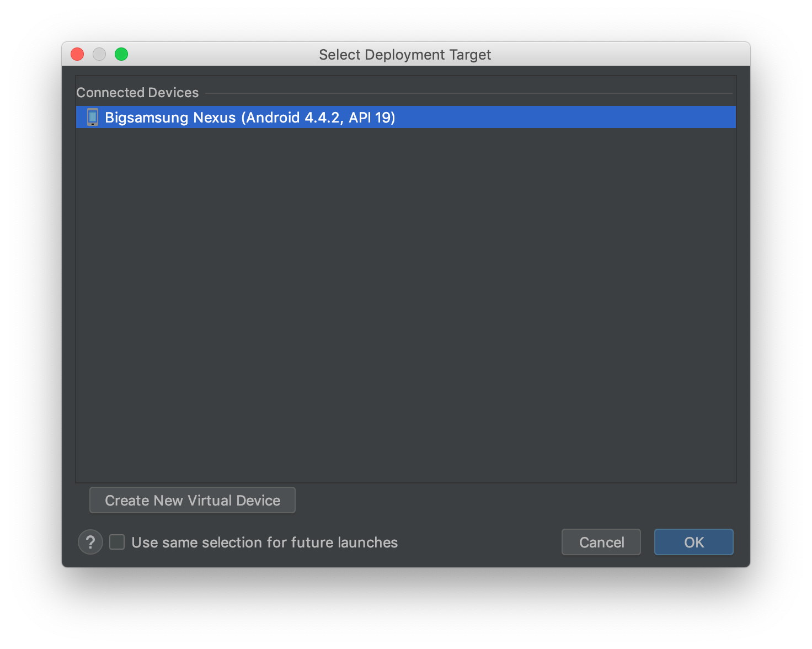Click the Select Deployment Target title bar
The height and width of the screenshot is (649, 812).
point(405,55)
